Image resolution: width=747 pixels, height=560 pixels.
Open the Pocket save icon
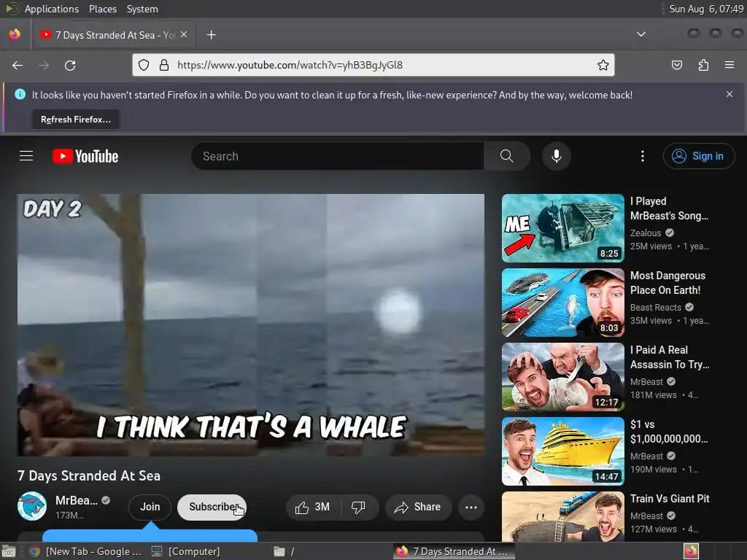677,65
